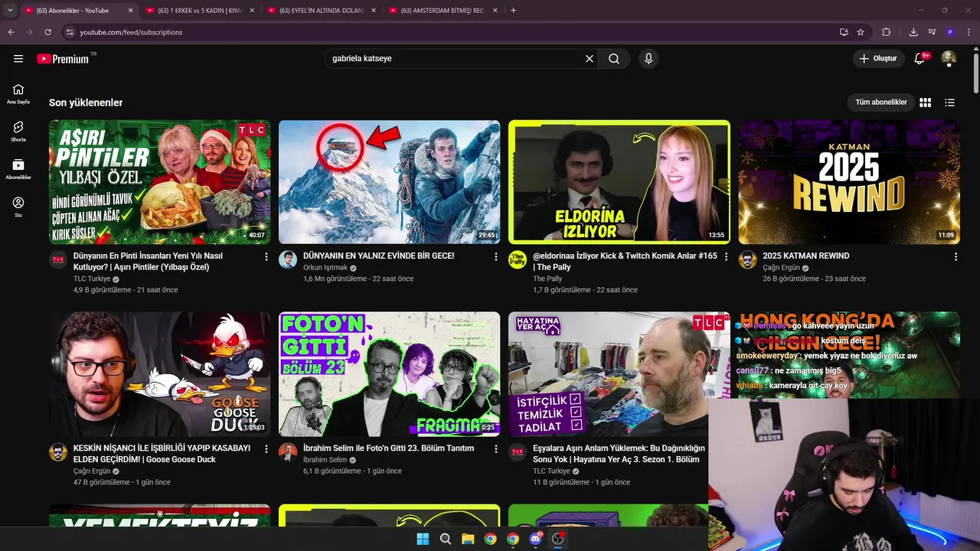Switch to list view layout
Image resolution: width=980 pixels, height=551 pixels.
click(x=950, y=103)
